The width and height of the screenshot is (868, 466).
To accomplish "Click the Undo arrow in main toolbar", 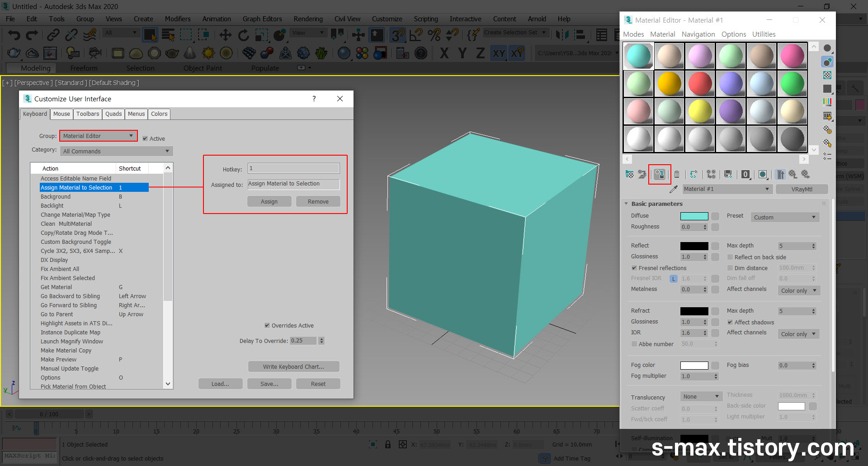I will (x=14, y=34).
